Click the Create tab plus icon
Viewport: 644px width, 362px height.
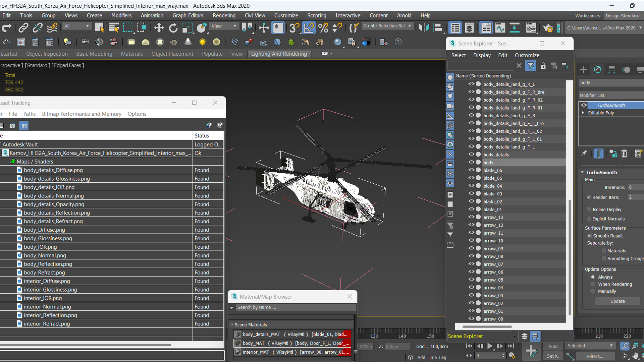[583, 70]
